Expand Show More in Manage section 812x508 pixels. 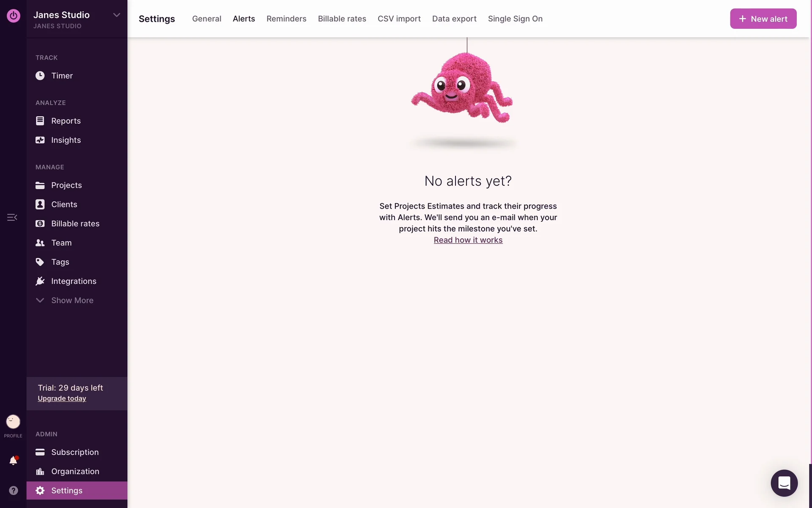tap(72, 301)
